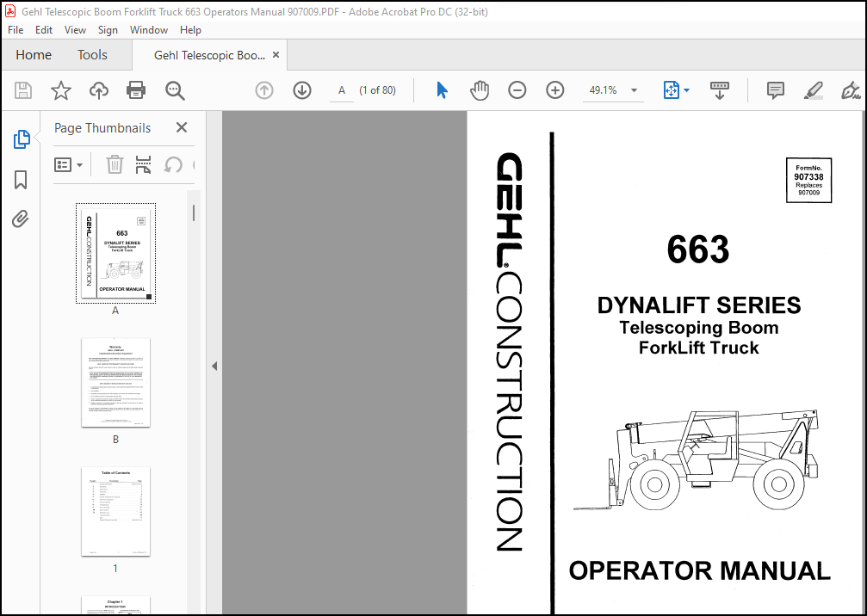
Task: Click the page number input field
Action: (342, 90)
